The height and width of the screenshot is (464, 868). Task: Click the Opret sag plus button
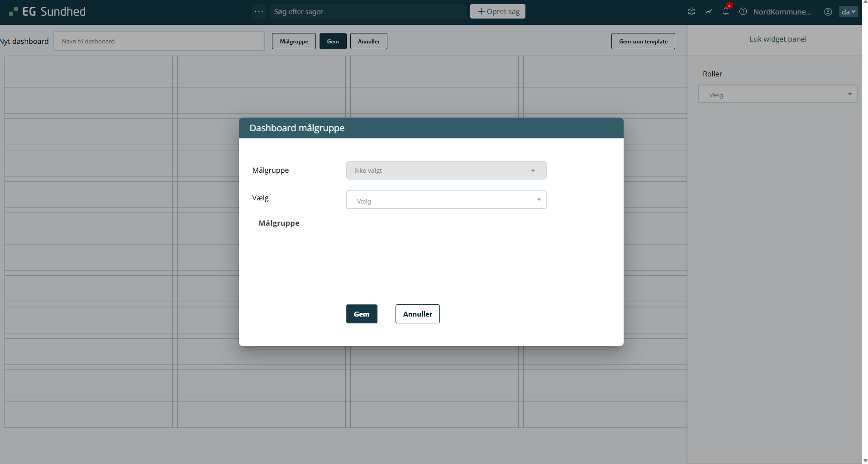click(498, 12)
